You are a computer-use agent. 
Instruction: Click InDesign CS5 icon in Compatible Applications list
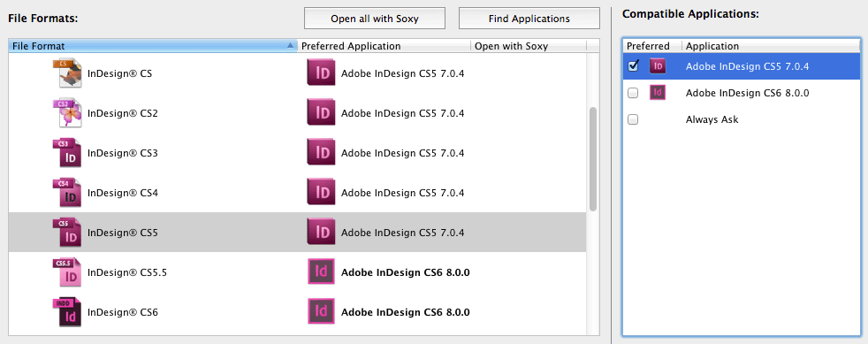[658, 66]
